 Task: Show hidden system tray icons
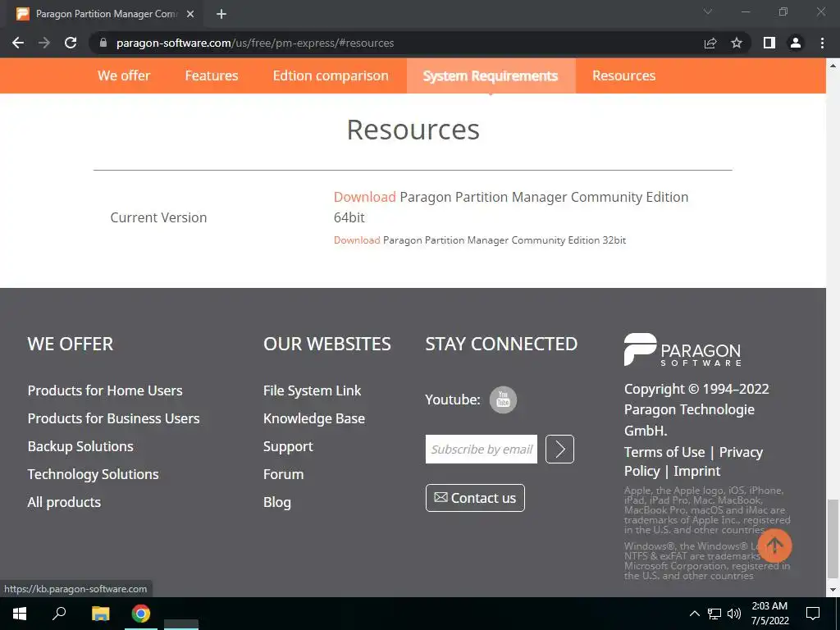(694, 614)
